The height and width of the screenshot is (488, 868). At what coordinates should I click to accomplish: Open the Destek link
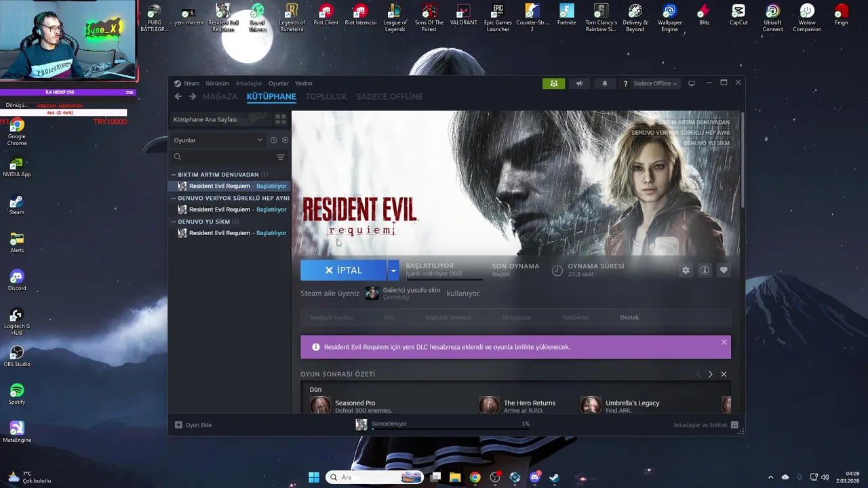[629, 317]
